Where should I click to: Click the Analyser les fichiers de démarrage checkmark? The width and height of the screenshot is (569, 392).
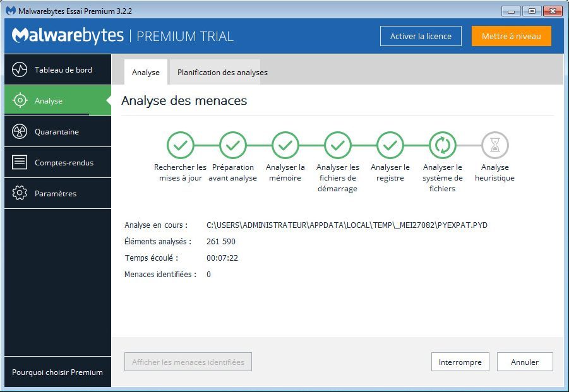(338, 146)
